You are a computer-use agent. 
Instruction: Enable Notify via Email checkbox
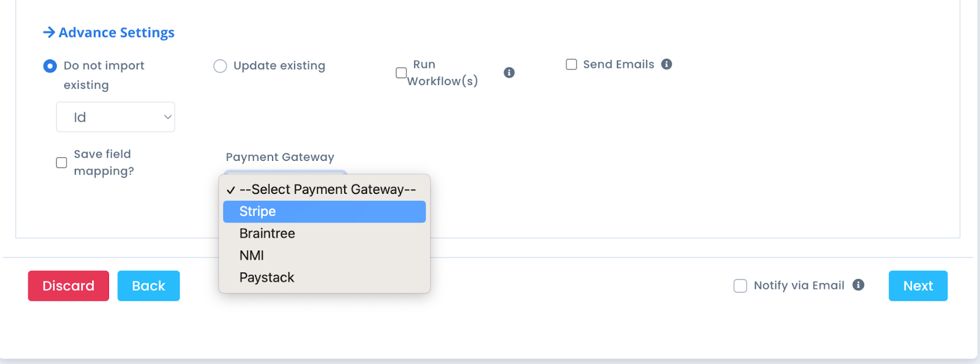741,286
